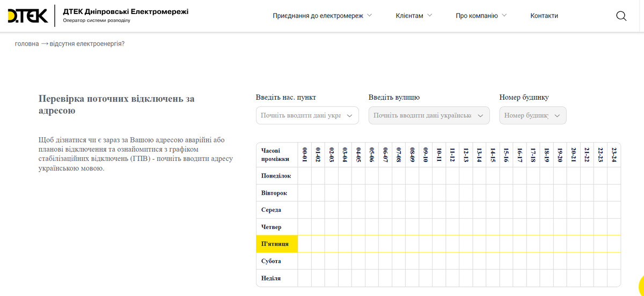
Task: Click the 12-13 time column header
Action: pos(465,155)
